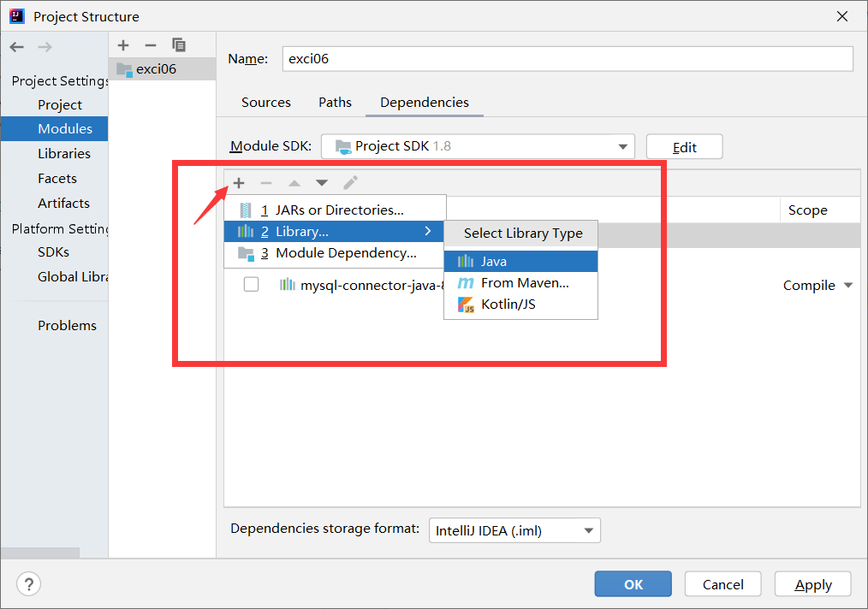
Task: Move dependency up with arrow icon
Action: [x=294, y=183]
